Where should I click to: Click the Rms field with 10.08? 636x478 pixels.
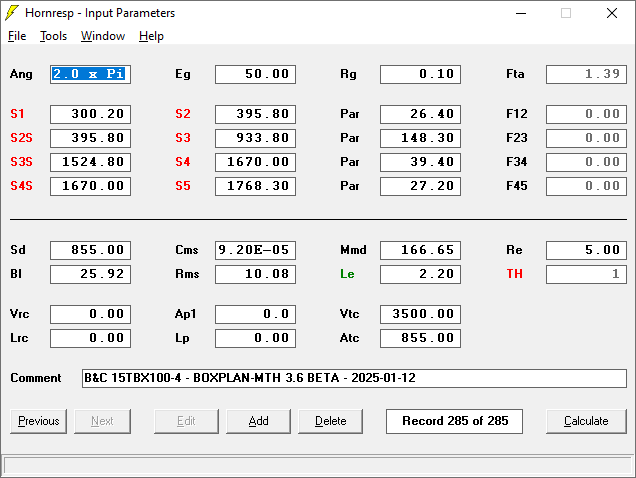click(x=256, y=274)
